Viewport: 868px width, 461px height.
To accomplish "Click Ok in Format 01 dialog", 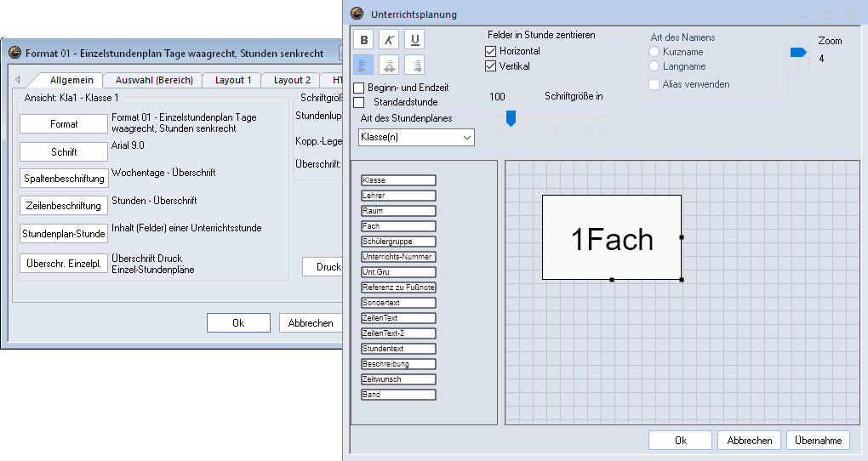I will [x=238, y=322].
